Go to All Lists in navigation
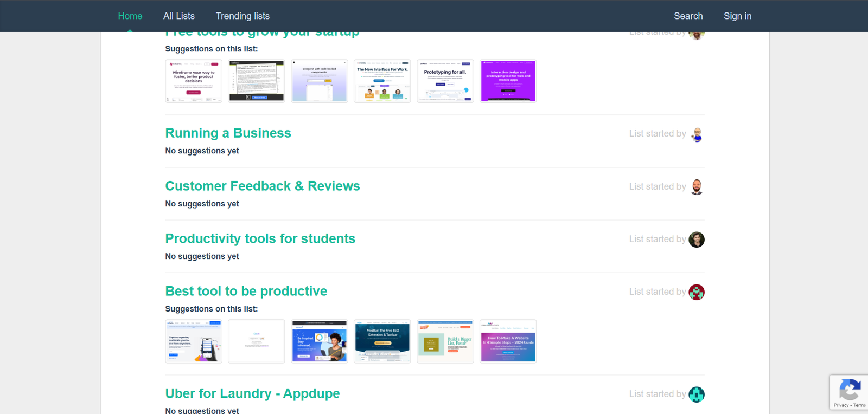 179,16
